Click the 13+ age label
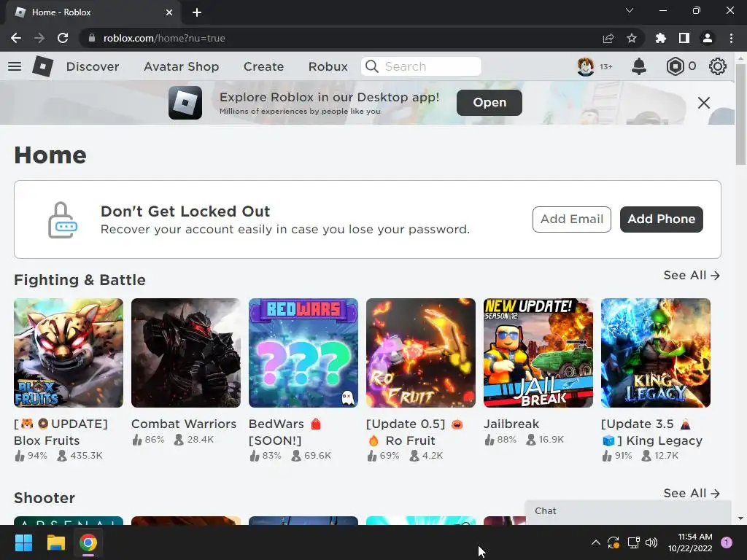747x560 pixels. (x=606, y=66)
